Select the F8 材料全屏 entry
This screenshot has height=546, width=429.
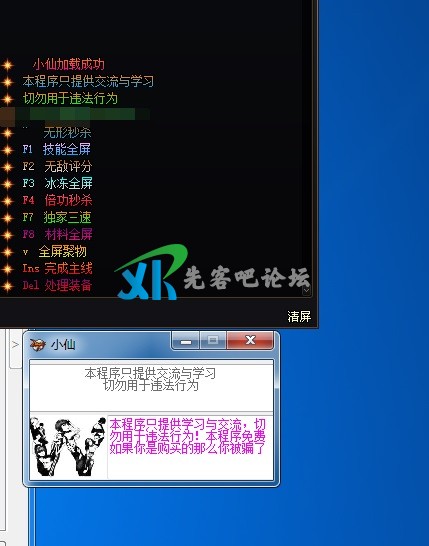pos(57,234)
